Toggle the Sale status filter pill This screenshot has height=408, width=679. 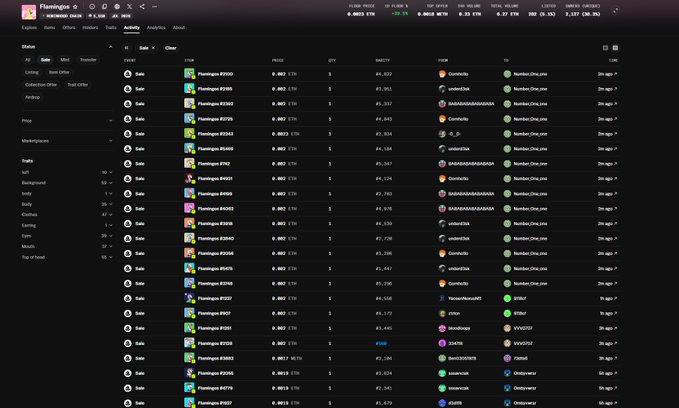45,60
